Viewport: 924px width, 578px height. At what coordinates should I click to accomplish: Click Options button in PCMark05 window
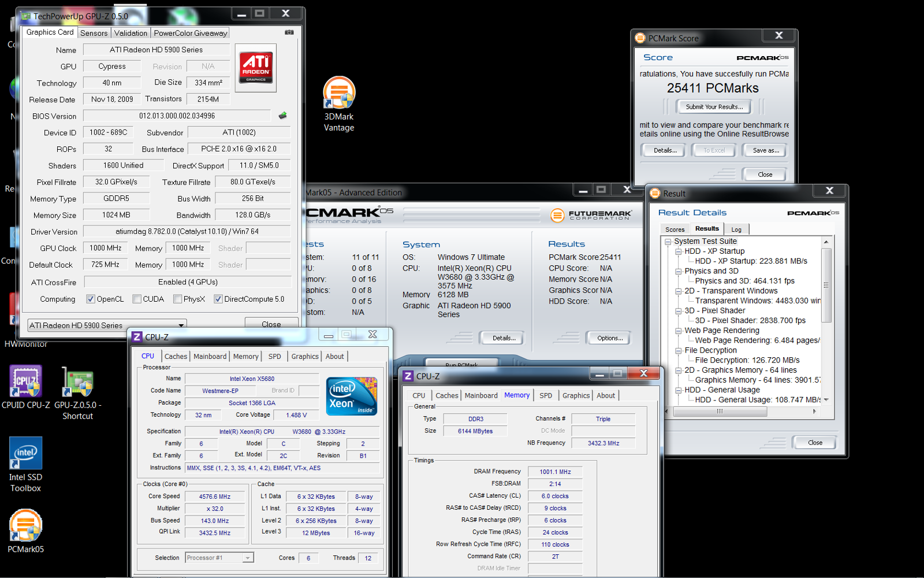point(610,338)
